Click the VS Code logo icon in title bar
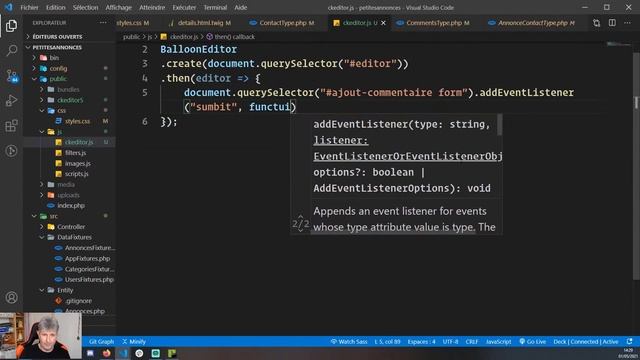The image size is (640, 360). coord(9,7)
